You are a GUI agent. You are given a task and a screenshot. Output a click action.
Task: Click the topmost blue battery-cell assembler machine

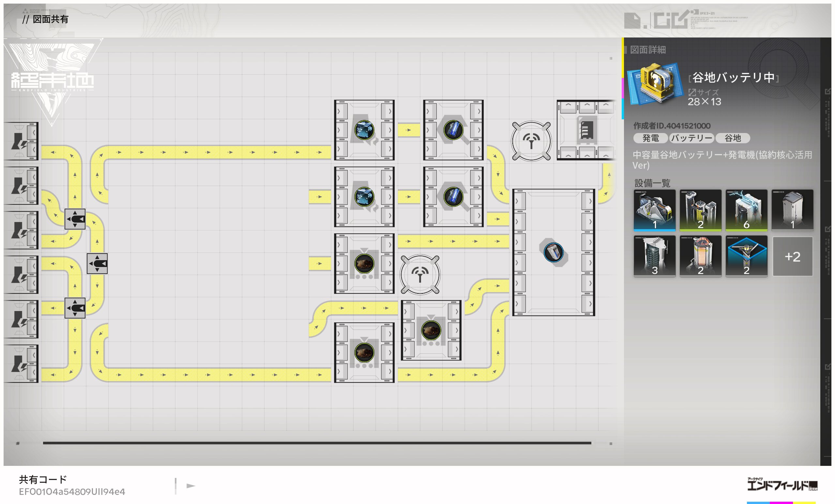click(453, 130)
